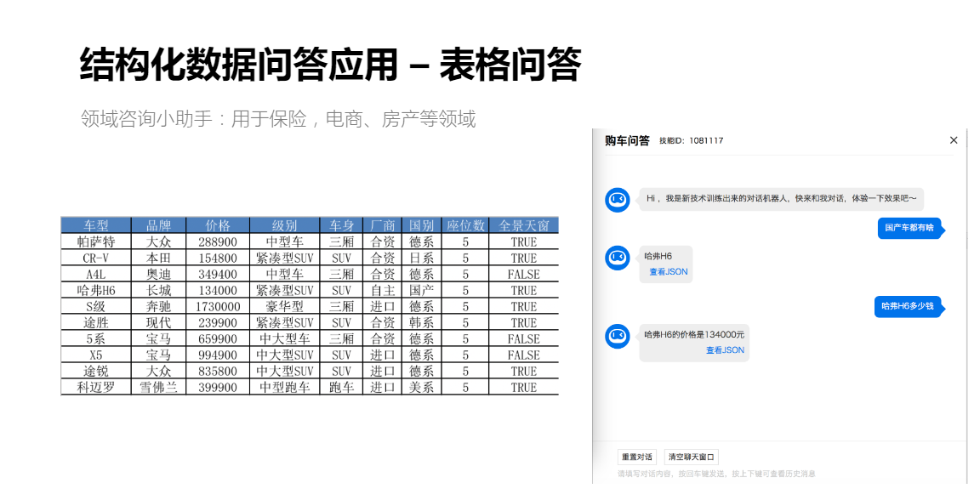Select the CR-V cell in the table
The width and height of the screenshot is (980, 500).
[x=96, y=259]
